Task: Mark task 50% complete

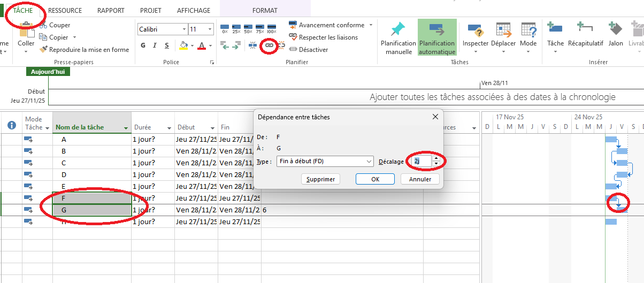Action: [x=248, y=28]
